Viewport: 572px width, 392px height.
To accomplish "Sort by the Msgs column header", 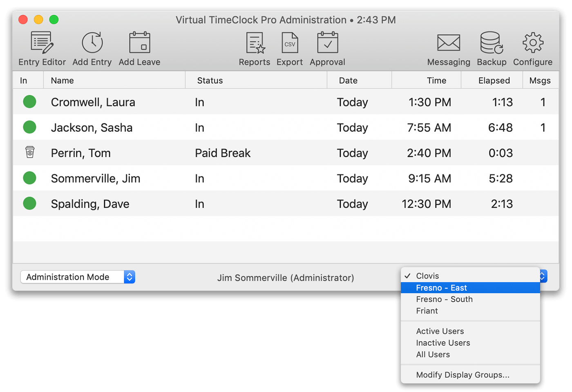I will pyautogui.click(x=541, y=80).
